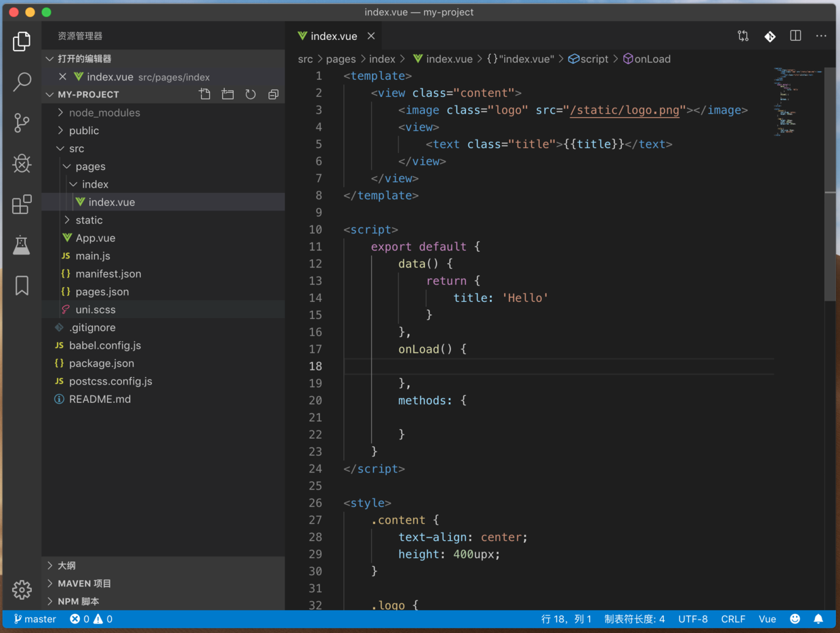This screenshot has width=840, height=633.
Task: Collapse all folders in explorer
Action: [x=274, y=94]
